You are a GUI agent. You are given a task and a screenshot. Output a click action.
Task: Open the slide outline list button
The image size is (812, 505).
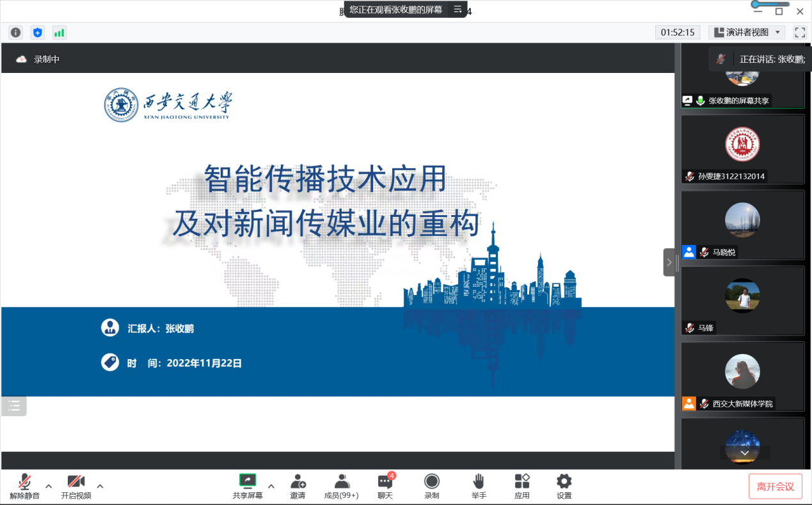point(14,406)
